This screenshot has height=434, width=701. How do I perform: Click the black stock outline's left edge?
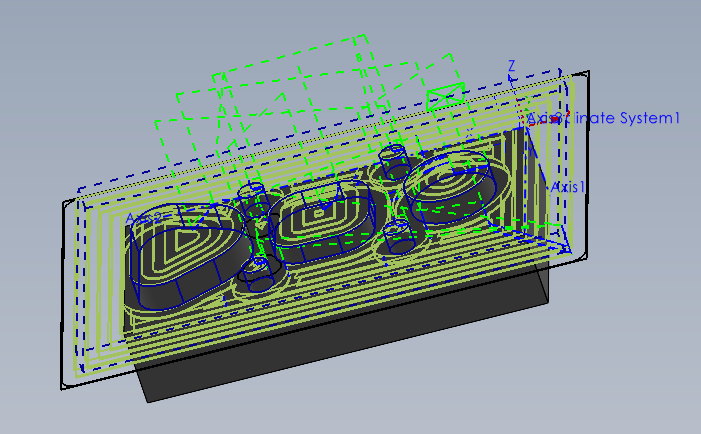62,290
